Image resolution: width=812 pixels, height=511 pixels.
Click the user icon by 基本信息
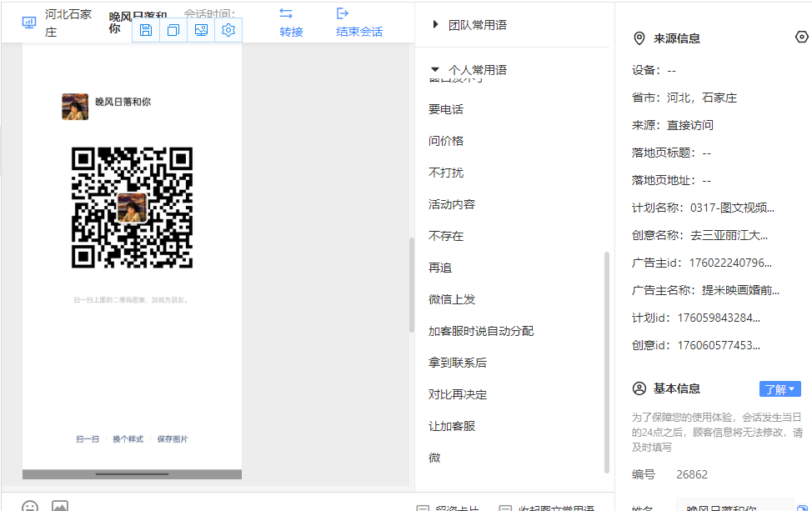pos(639,388)
